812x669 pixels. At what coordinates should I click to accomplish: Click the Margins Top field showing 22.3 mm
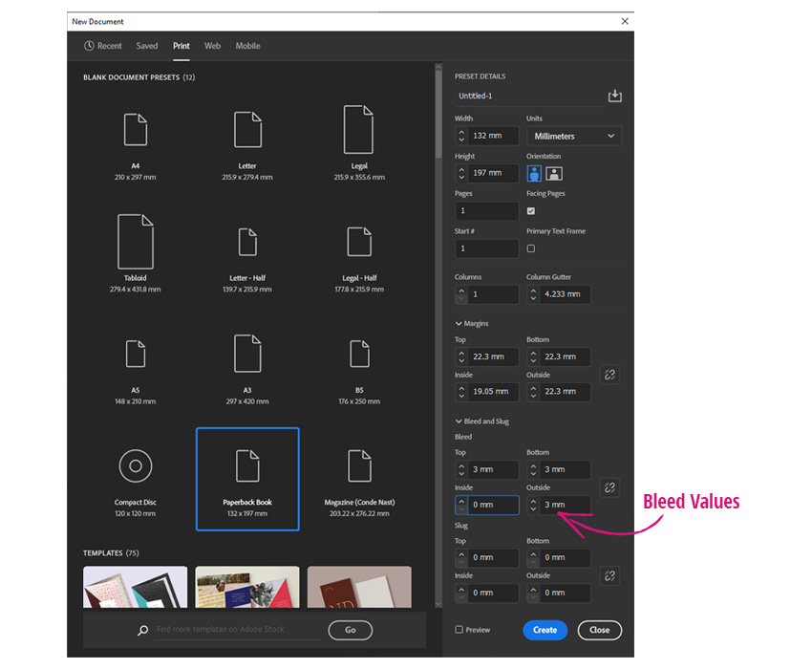click(x=494, y=356)
